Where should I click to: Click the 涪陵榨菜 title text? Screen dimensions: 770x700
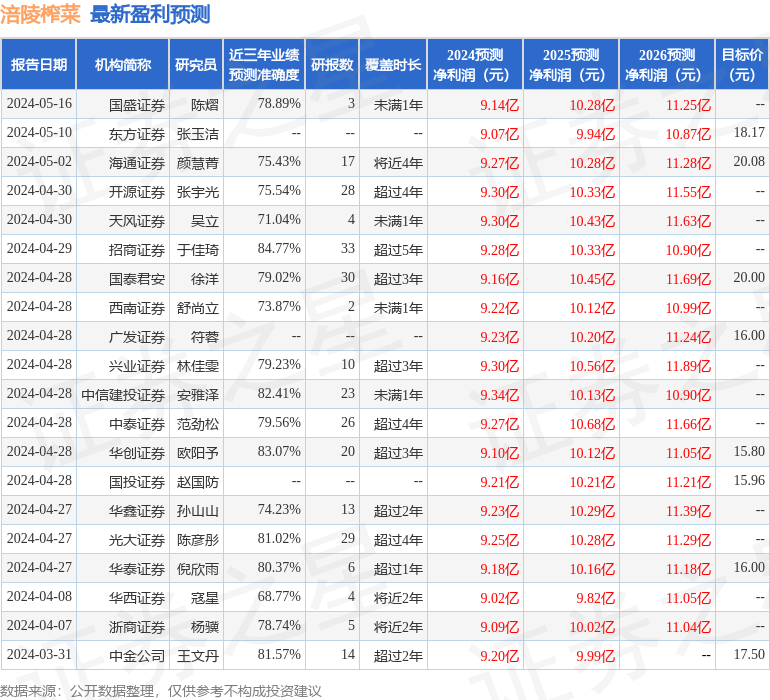(x=40, y=14)
